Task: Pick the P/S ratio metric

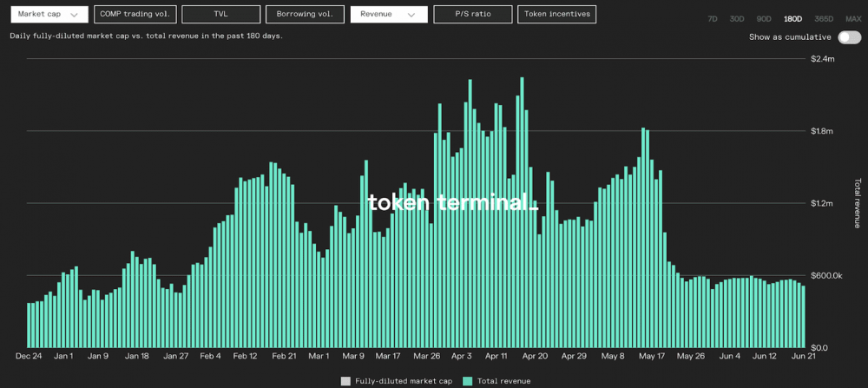Action: pos(471,14)
